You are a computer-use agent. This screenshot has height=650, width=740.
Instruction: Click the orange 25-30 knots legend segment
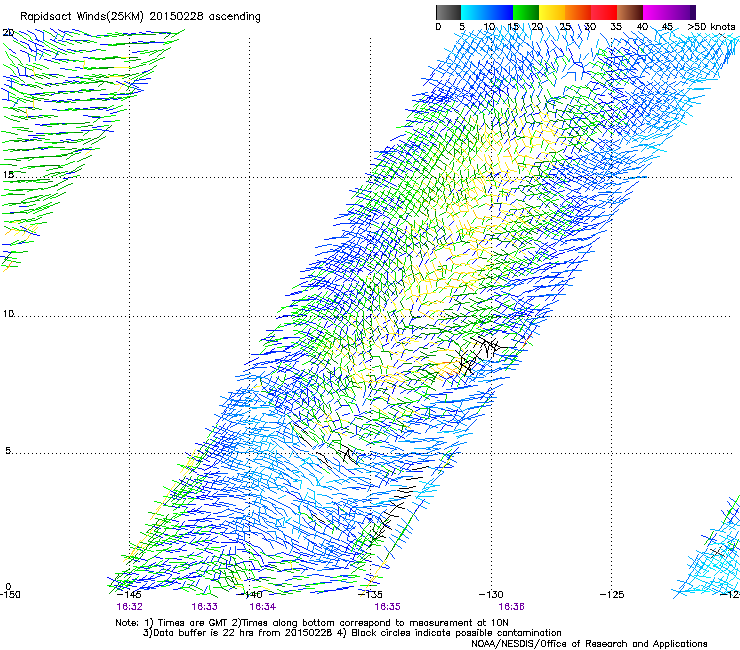[x=578, y=12]
